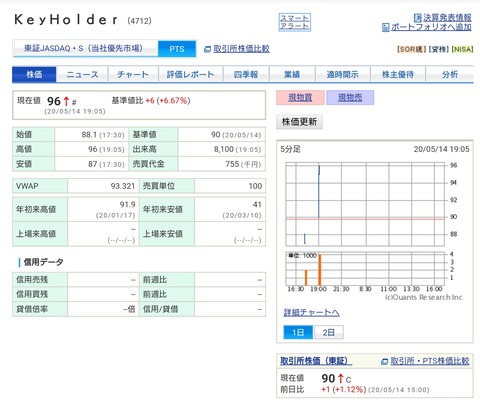Click the VWAP value 93.321

[x=123, y=186]
